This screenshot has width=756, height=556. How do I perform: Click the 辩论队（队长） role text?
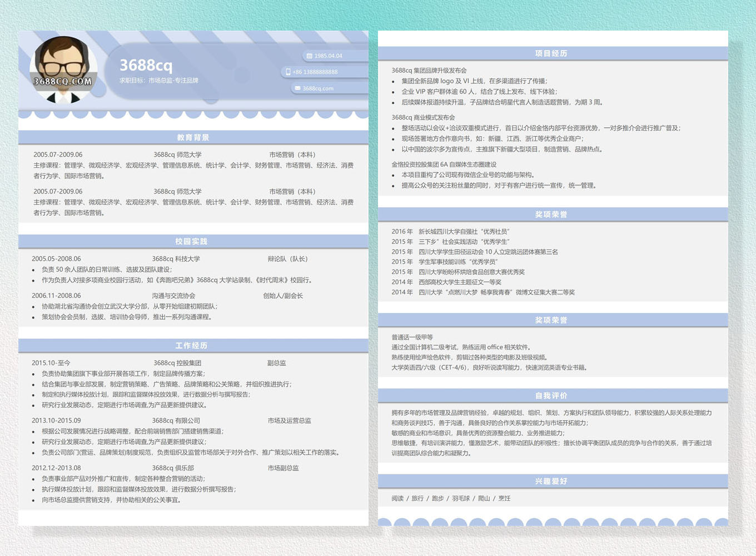287,259
